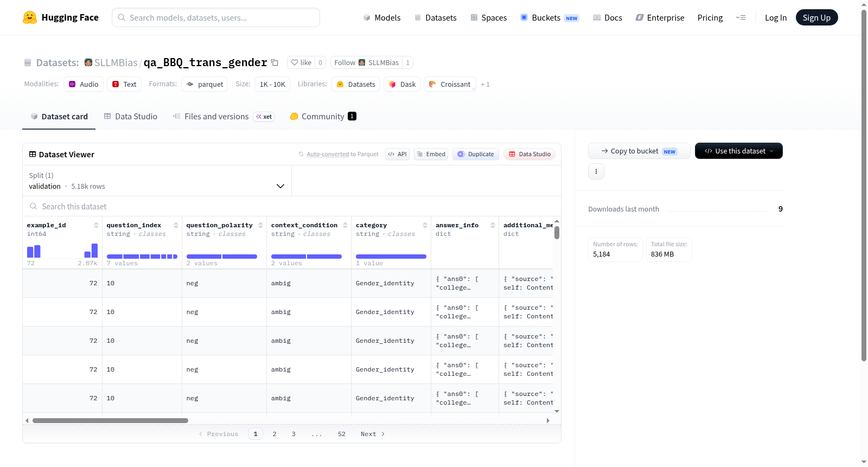Open the Community tab
Viewport: 868px width, 467px height.
click(x=323, y=116)
